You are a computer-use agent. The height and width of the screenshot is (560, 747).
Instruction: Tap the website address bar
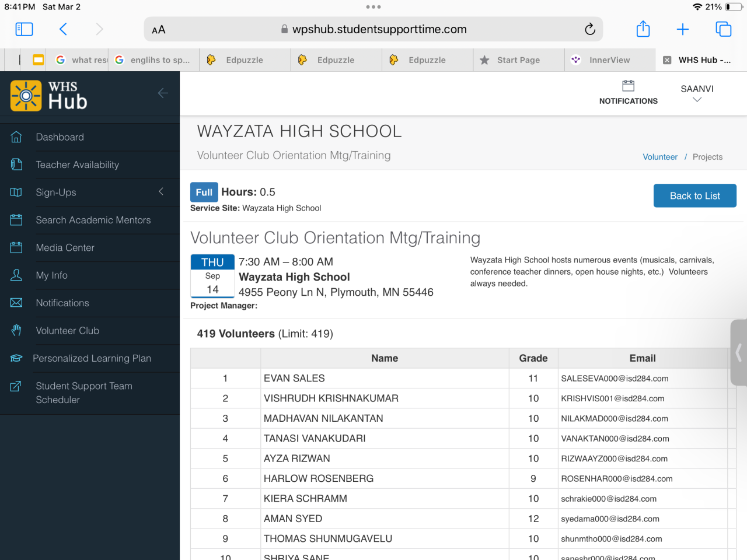(x=373, y=29)
